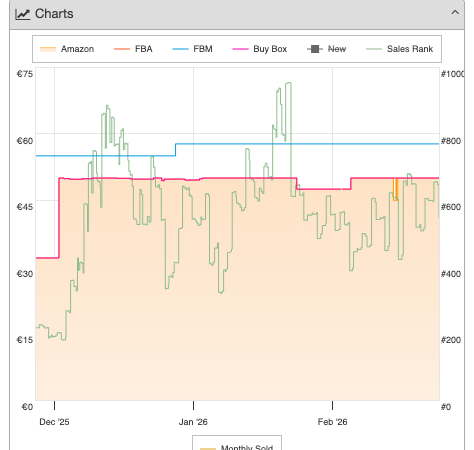Click the Jan '26 axis label

pos(193,422)
